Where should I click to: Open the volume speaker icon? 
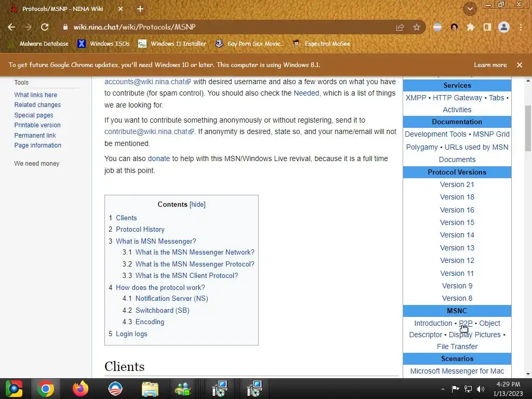click(481, 389)
